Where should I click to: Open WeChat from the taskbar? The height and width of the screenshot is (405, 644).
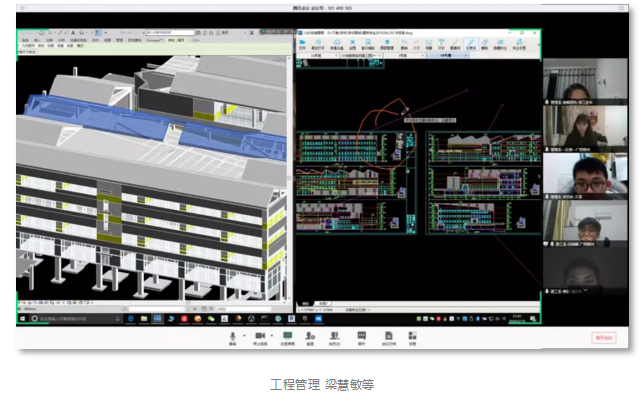211,319
